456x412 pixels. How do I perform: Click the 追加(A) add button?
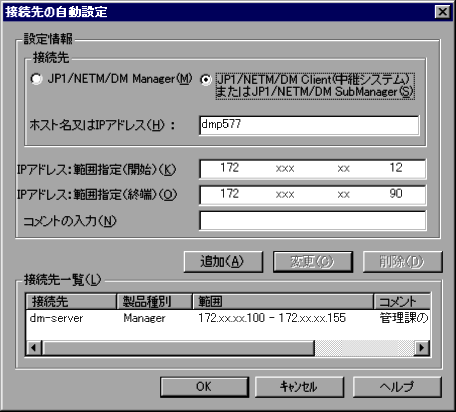pyautogui.click(x=223, y=262)
